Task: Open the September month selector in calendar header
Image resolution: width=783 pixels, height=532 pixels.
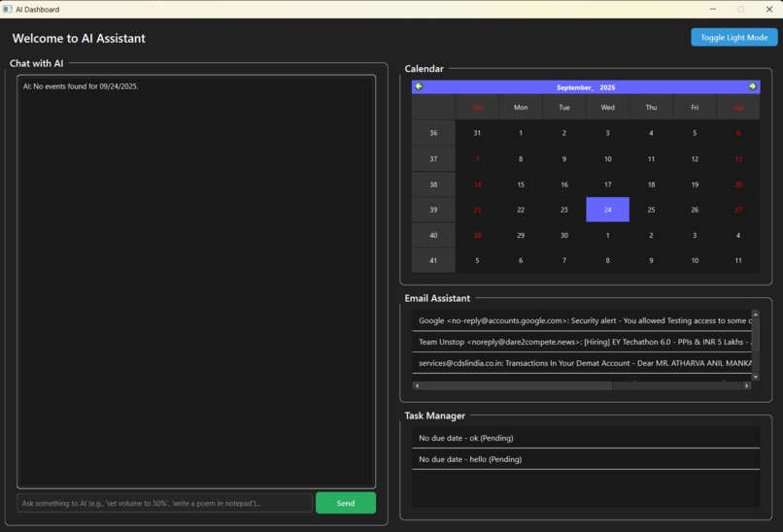Action: (574, 87)
